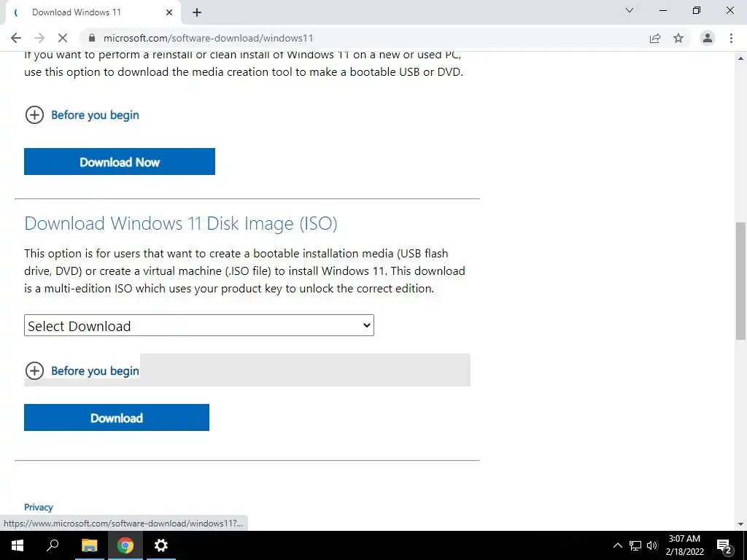
Task: Expand Before you begin under ISO section
Action: (x=82, y=370)
